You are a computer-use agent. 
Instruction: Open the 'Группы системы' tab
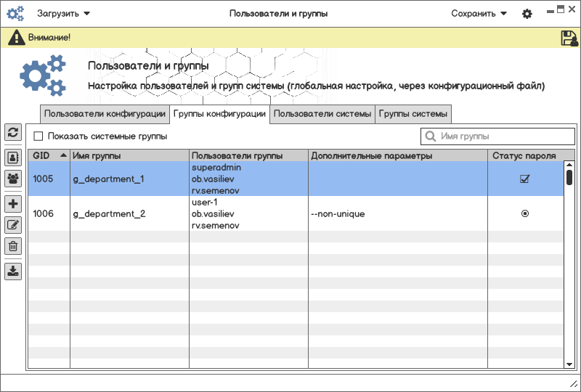point(413,114)
